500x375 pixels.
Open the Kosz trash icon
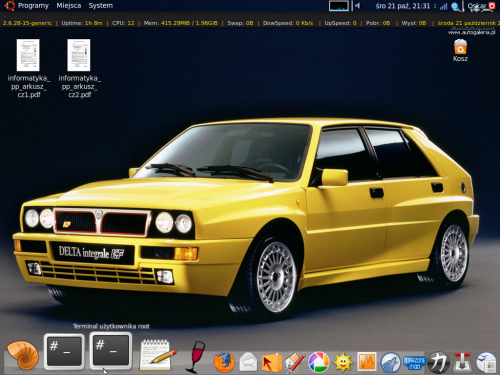click(x=460, y=50)
